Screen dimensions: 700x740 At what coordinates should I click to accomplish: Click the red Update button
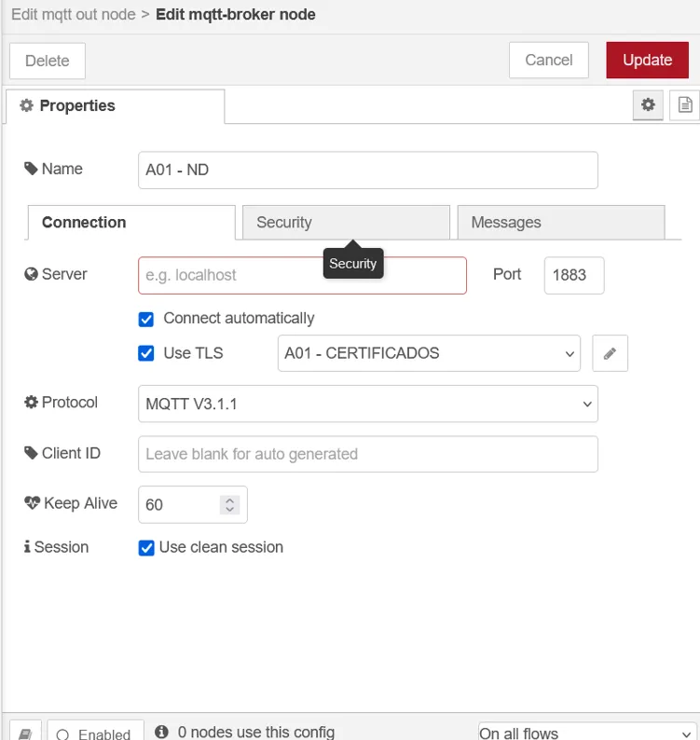(x=647, y=61)
